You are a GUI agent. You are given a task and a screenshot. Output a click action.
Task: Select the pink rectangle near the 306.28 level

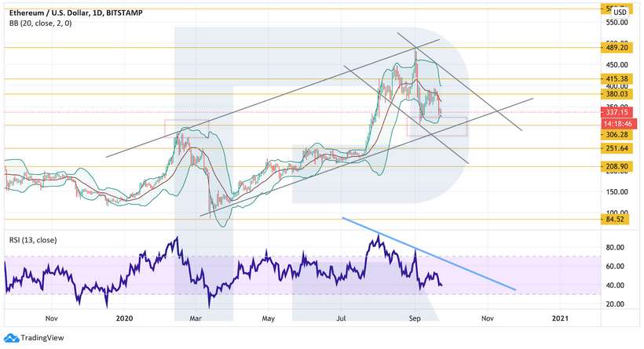[437, 127]
